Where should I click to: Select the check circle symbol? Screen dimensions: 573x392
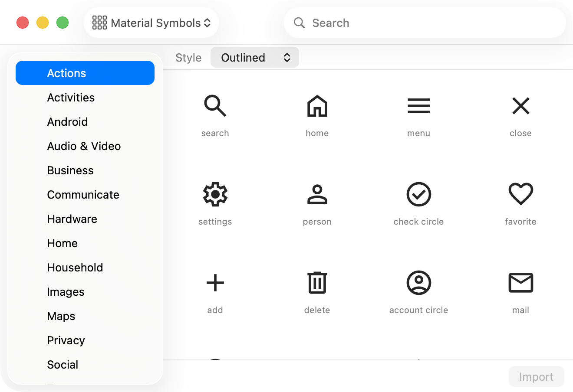(419, 194)
